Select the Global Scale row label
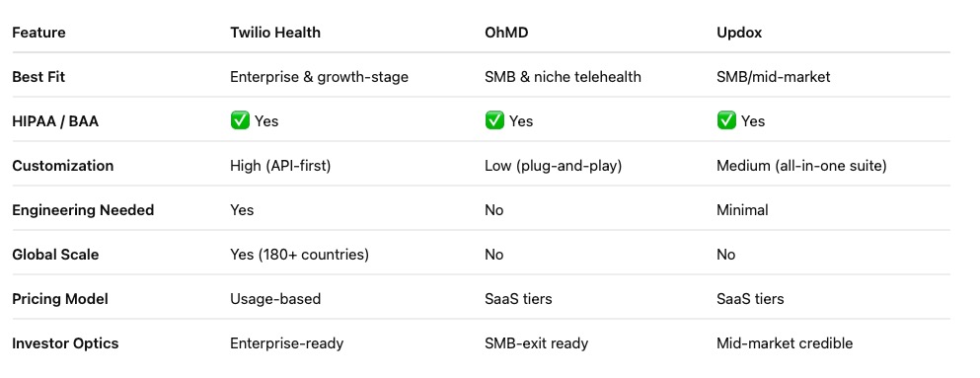The width and height of the screenshot is (980, 378). click(x=55, y=255)
